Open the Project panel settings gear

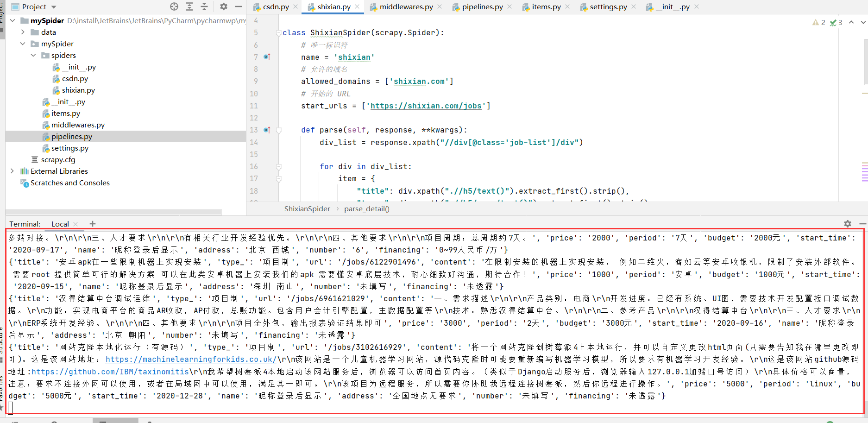(x=223, y=7)
